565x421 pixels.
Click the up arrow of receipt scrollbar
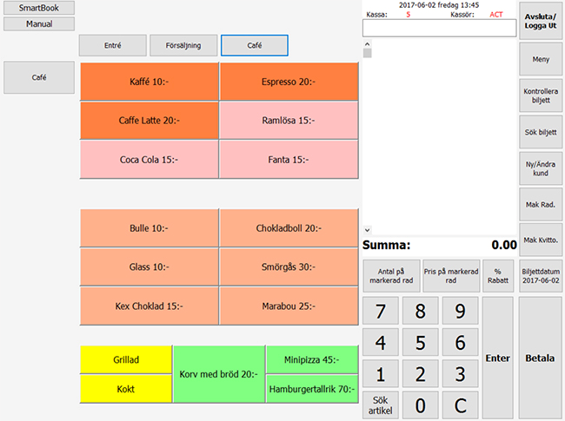pos(367,44)
